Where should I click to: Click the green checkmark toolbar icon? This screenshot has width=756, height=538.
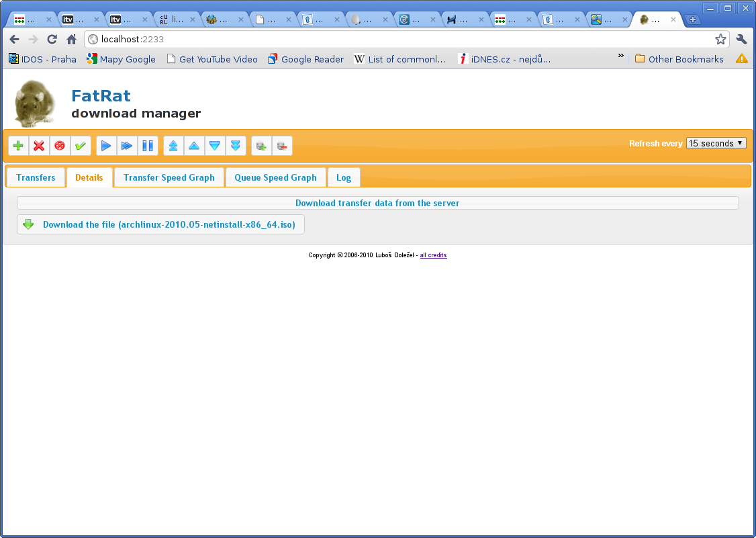pos(81,146)
